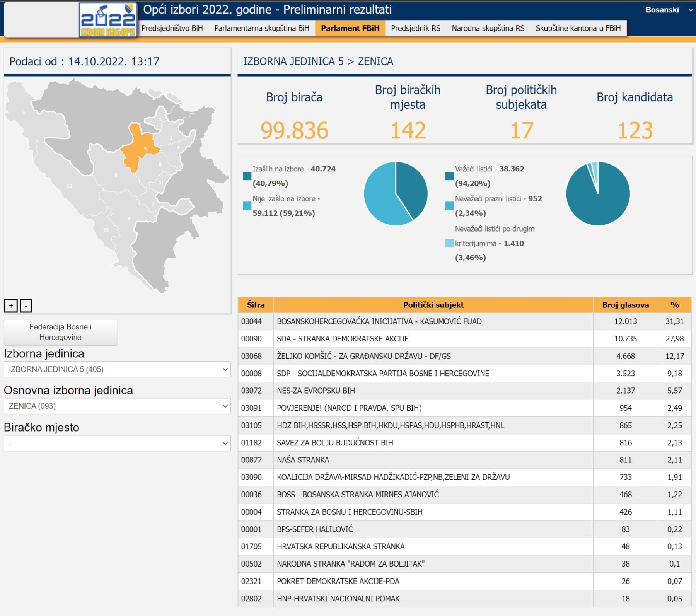
Task: Zoom in the map with plus button
Action: point(11,306)
